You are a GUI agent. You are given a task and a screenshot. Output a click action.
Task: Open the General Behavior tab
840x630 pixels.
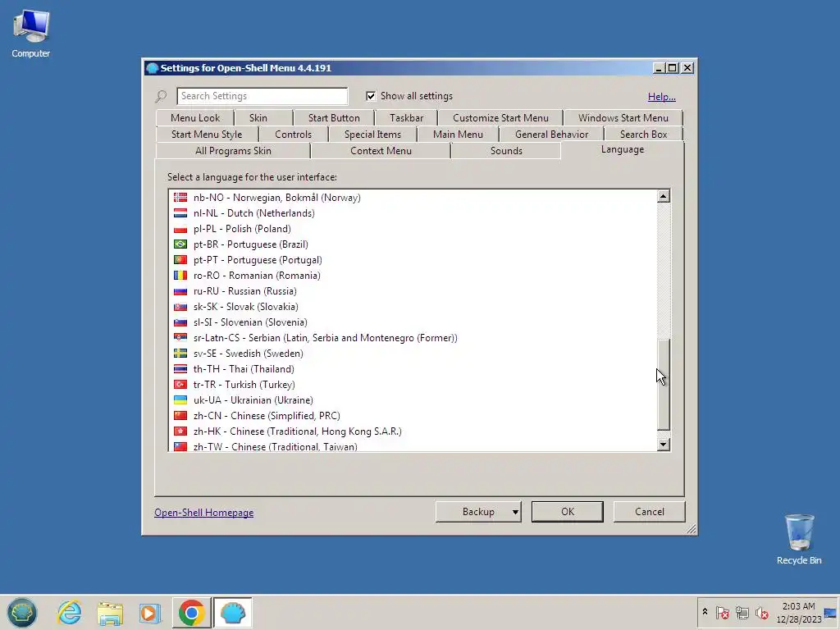(x=551, y=135)
